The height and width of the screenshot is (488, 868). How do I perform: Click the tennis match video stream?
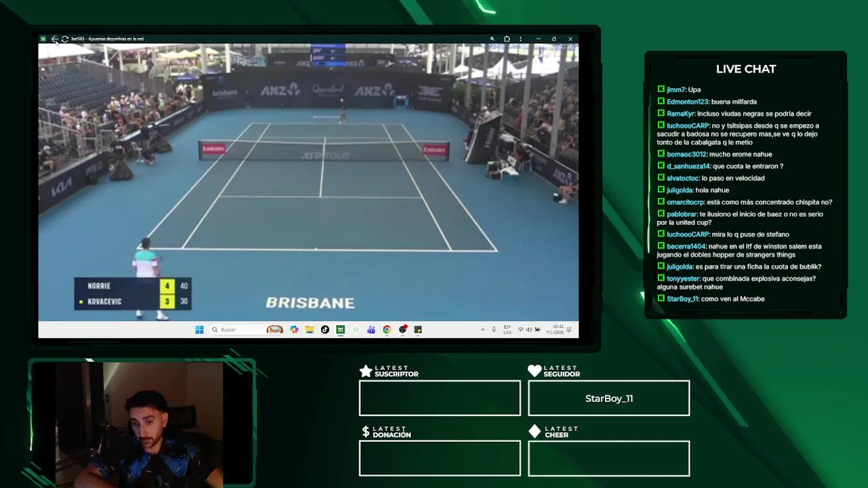point(309,182)
